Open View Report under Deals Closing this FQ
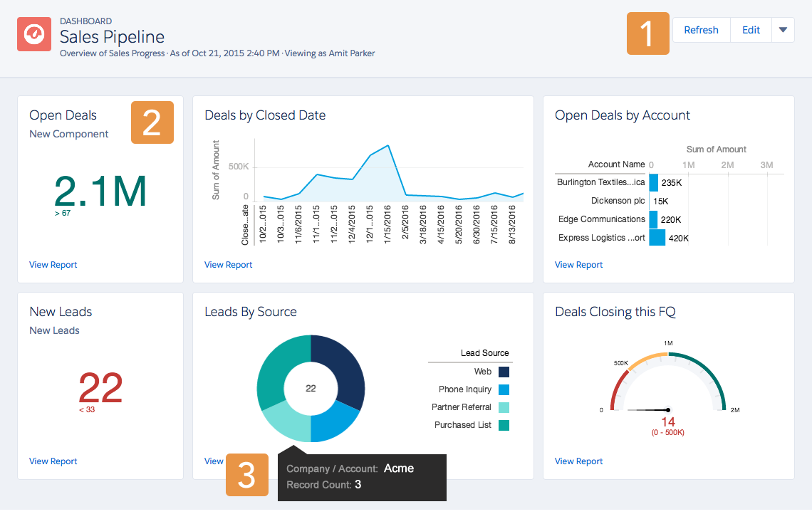The image size is (812, 524). click(x=578, y=461)
